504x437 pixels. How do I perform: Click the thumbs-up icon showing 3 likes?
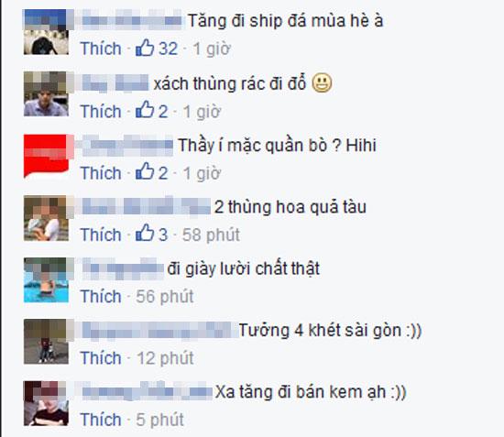[145, 233]
